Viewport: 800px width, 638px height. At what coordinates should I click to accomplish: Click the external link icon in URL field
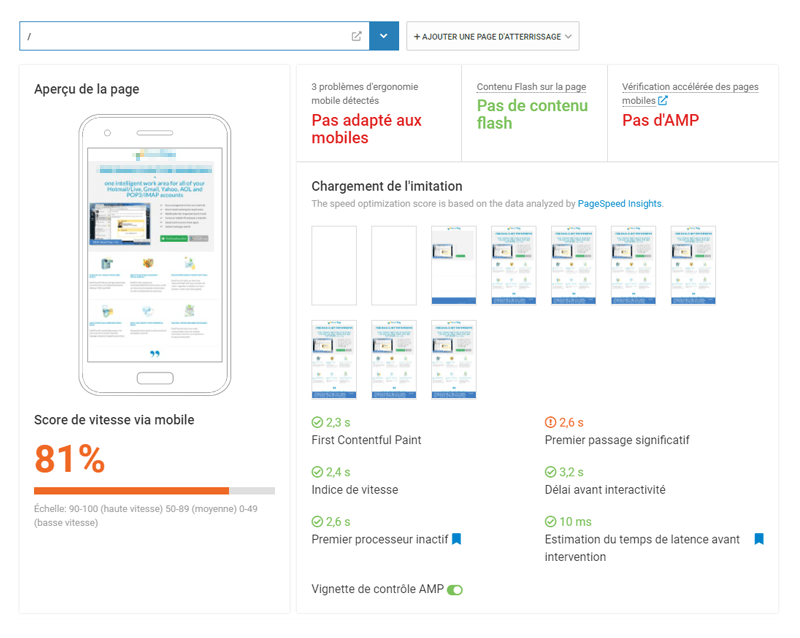(x=357, y=36)
